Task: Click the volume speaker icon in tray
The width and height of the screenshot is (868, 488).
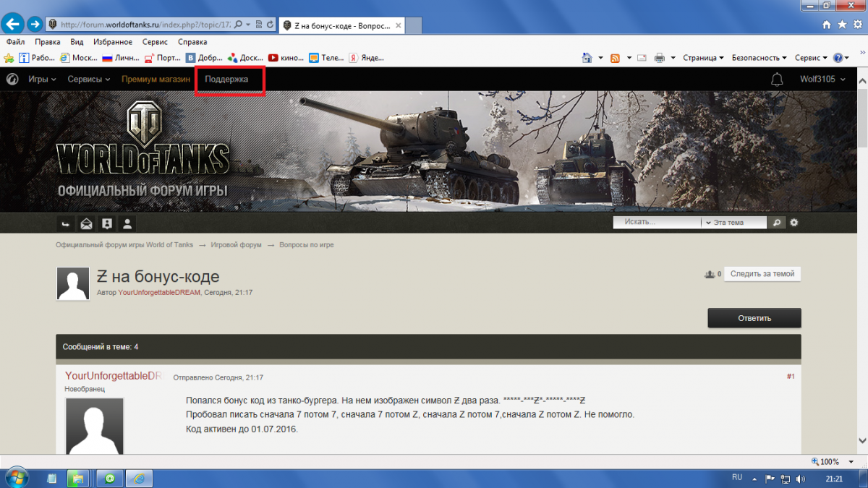Action: click(801, 479)
